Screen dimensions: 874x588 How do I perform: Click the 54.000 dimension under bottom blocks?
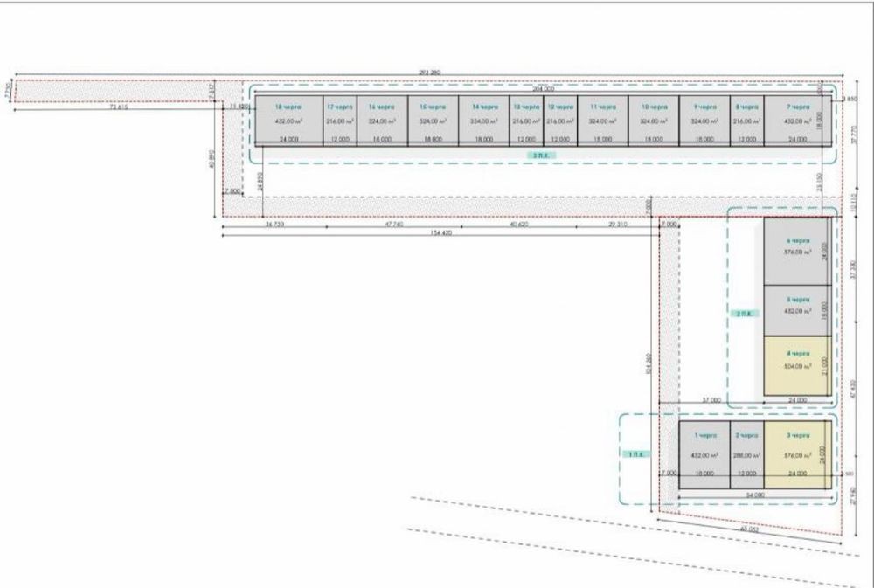(754, 495)
